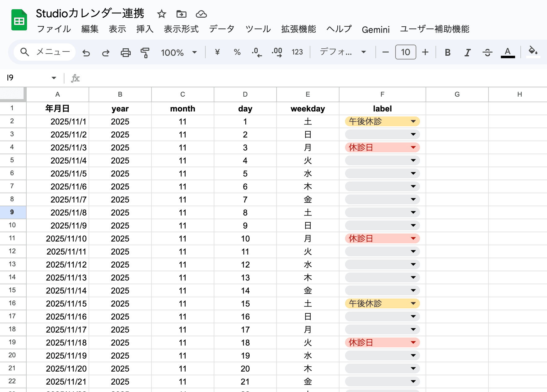Image resolution: width=547 pixels, height=392 pixels.
Task: Click the select-all corner box
Action: pyautogui.click(x=12, y=94)
